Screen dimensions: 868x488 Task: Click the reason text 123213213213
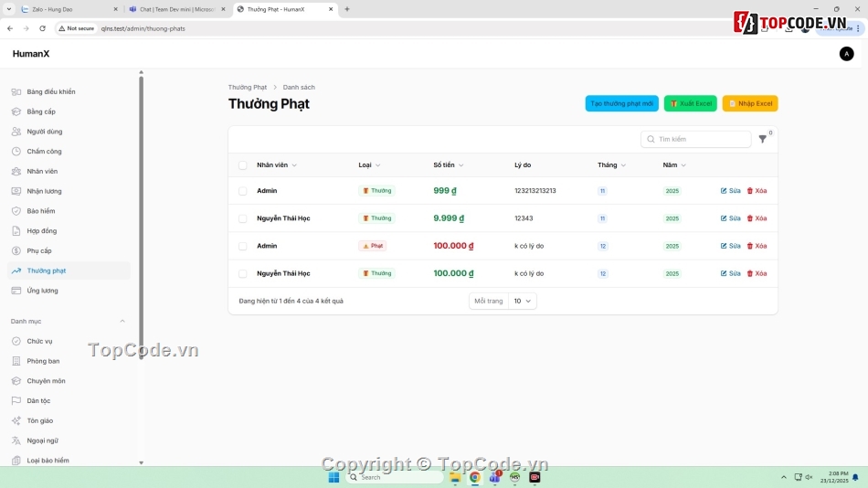(535, 191)
